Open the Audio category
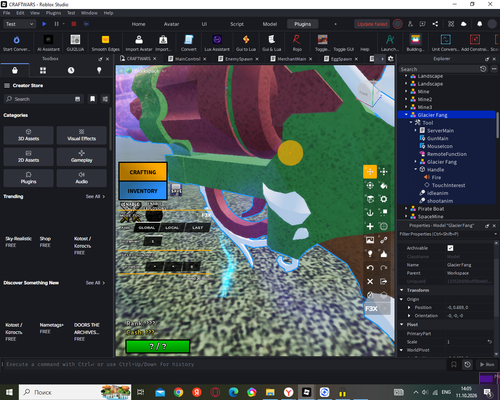The height and width of the screenshot is (400, 500). [x=82, y=178]
